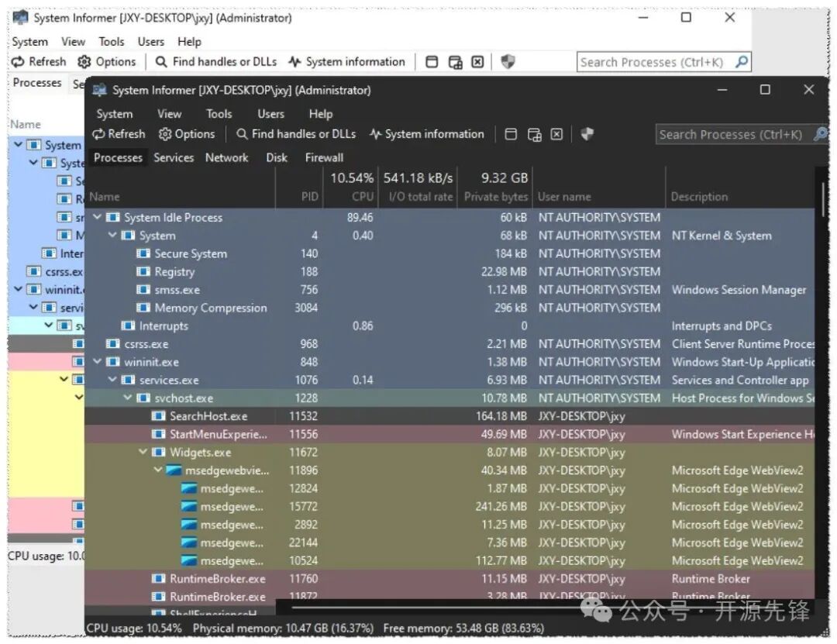
Task: Switch to the Firewall tab
Action: click(x=324, y=157)
